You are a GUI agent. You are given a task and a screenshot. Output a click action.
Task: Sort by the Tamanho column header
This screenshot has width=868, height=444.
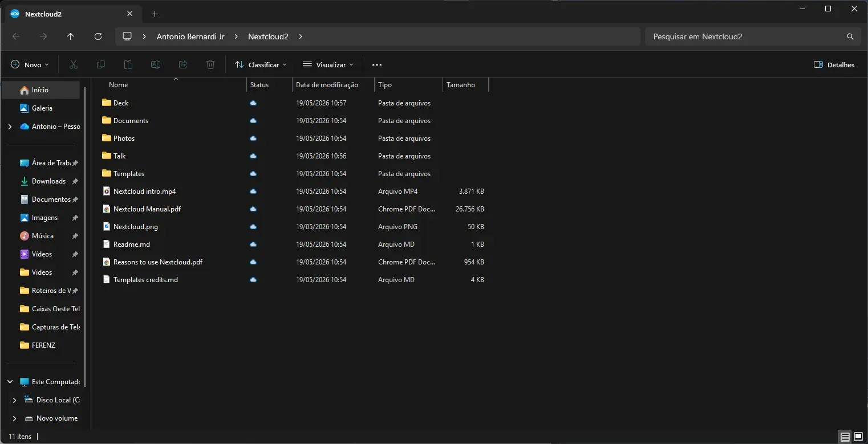click(465, 84)
